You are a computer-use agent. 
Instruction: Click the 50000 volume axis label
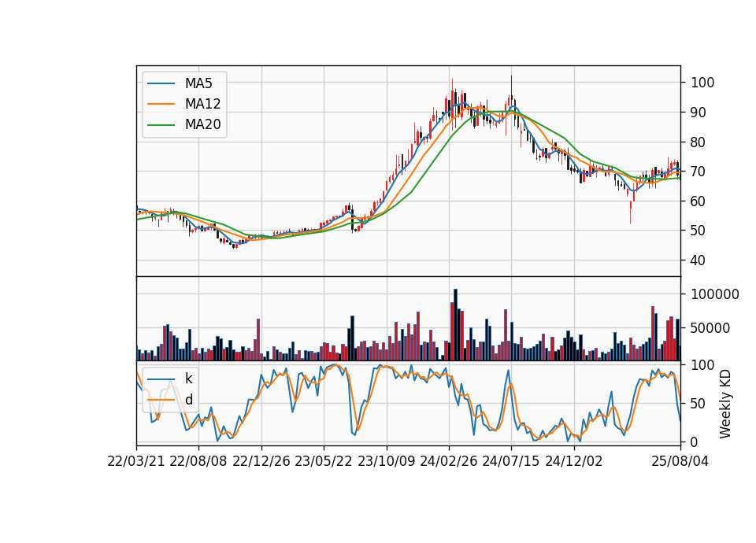710,328
